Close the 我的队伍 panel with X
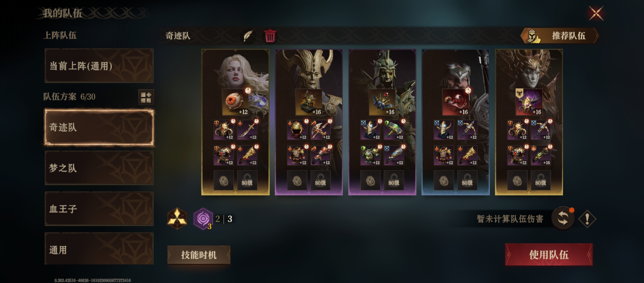 point(596,13)
